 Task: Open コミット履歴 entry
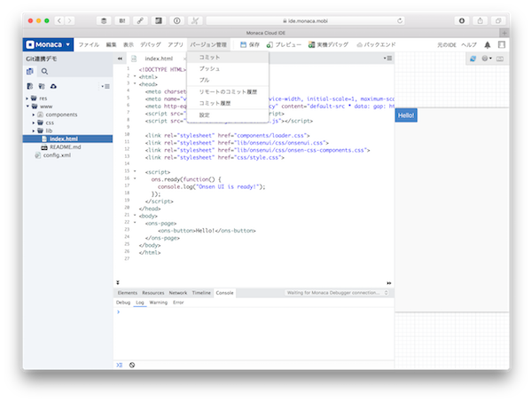click(x=228, y=103)
